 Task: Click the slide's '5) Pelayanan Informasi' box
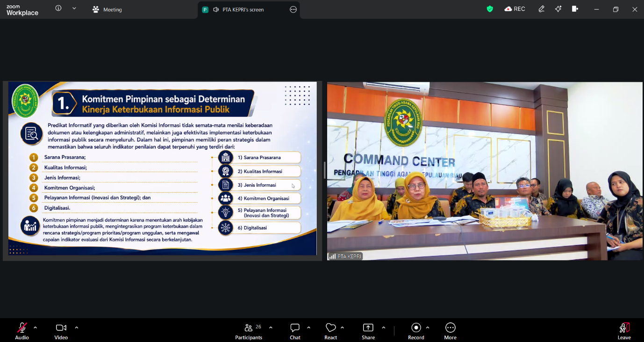pos(259,213)
